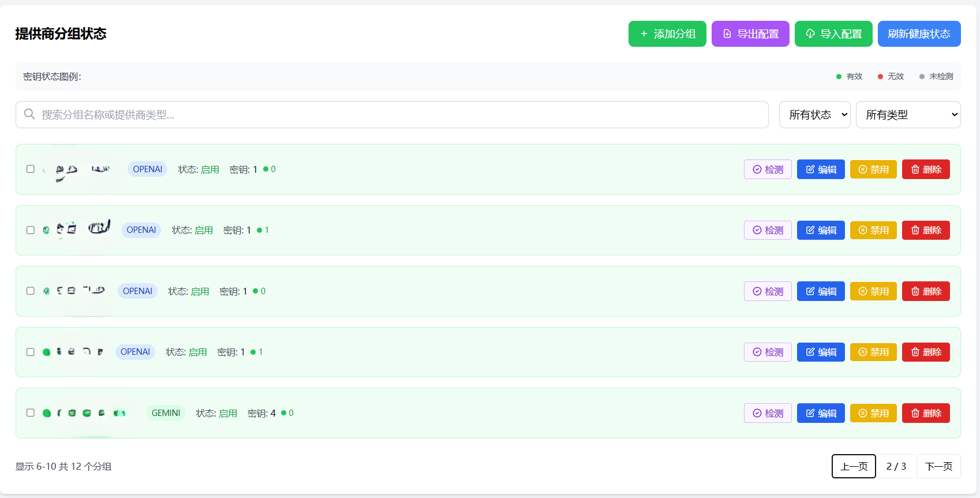This screenshot has height=498, width=980.
Task: Click the 检测 button in the GEMINI row
Action: click(768, 413)
